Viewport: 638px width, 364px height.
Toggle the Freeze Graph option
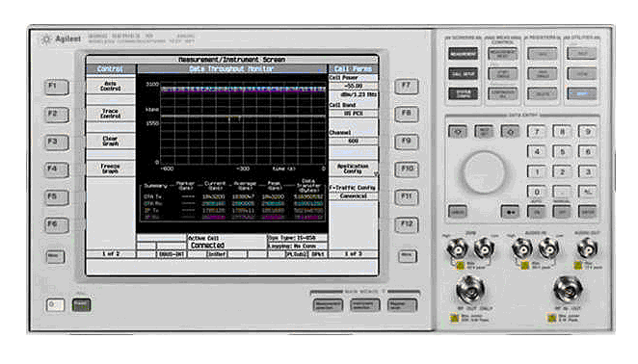point(111,169)
